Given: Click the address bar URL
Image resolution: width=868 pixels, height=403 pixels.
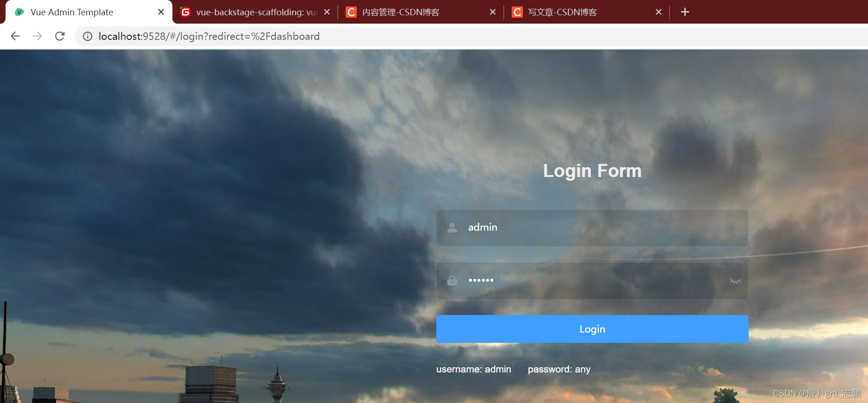Looking at the screenshot, I should pos(209,36).
